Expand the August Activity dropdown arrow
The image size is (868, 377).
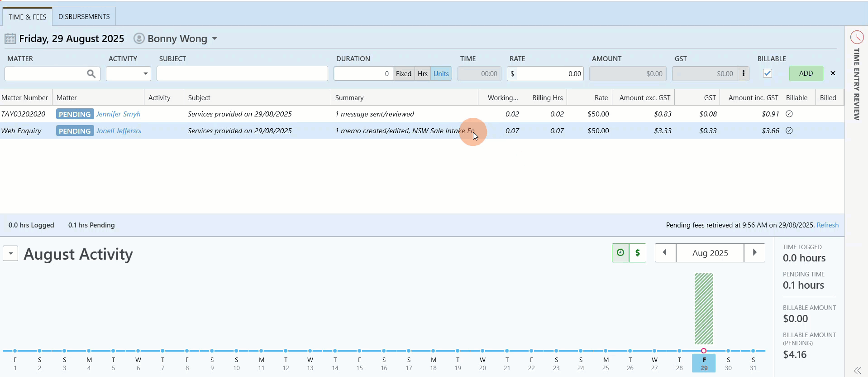click(x=10, y=253)
